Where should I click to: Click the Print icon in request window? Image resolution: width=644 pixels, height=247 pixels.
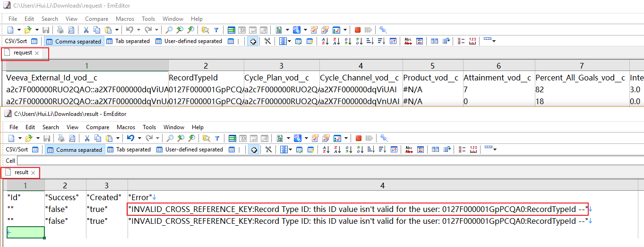pos(60,30)
